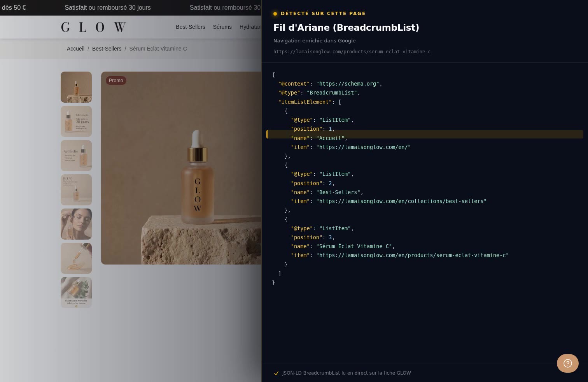
Task: Click the products/serum-eclat-vitamine-c item URL line
Action: (x=400, y=255)
